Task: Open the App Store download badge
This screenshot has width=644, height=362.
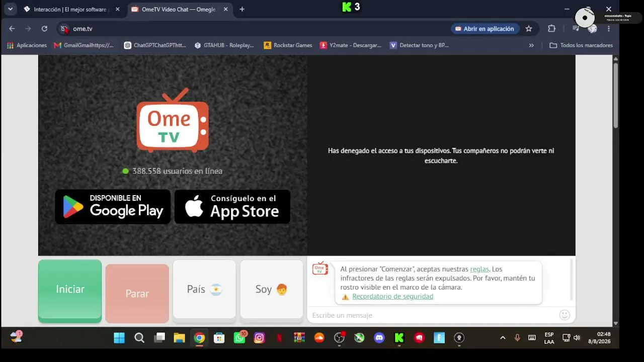Action: [x=232, y=207]
